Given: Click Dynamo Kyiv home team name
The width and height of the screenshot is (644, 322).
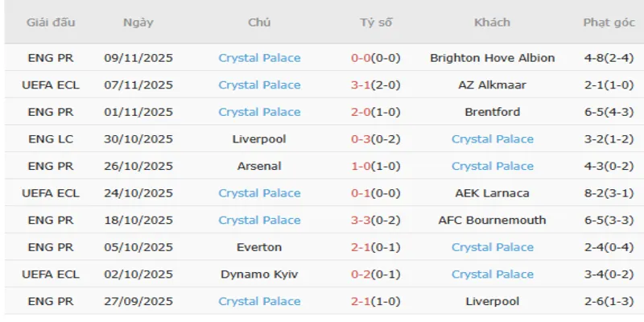Looking at the screenshot, I should tap(259, 275).
